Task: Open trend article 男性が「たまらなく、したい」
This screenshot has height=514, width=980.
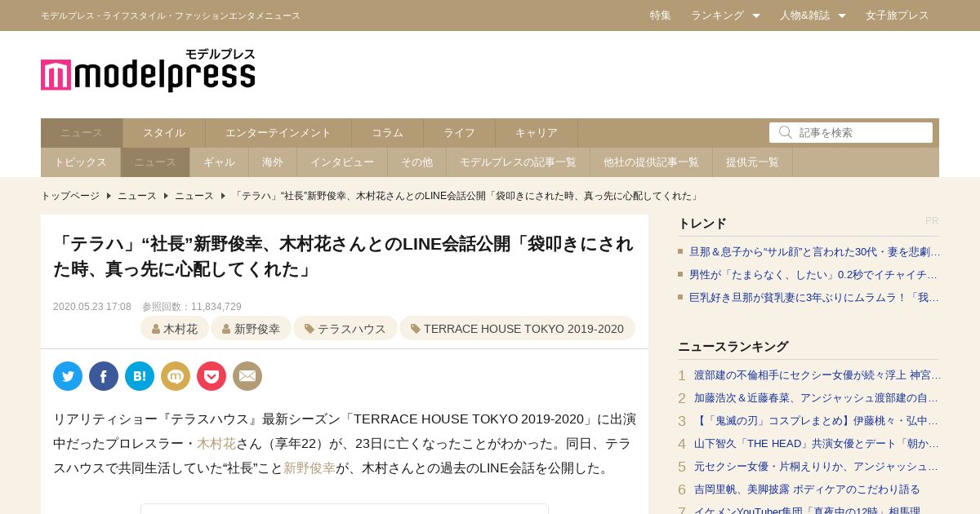Action: [813, 275]
